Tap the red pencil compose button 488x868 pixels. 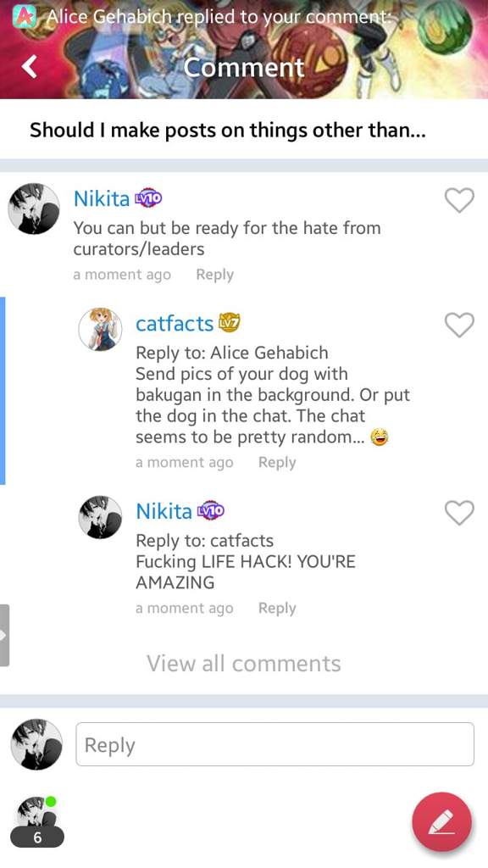click(x=441, y=822)
